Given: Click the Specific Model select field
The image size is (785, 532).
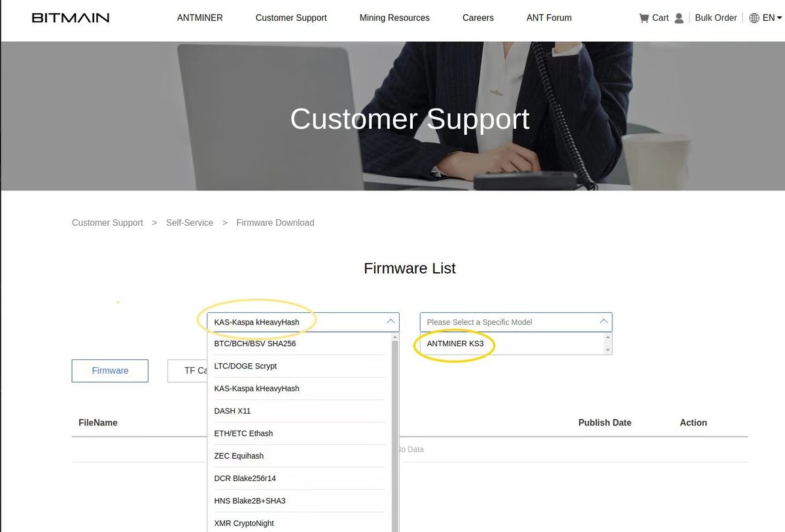Looking at the screenshot, I should click(x=516, y=322).
